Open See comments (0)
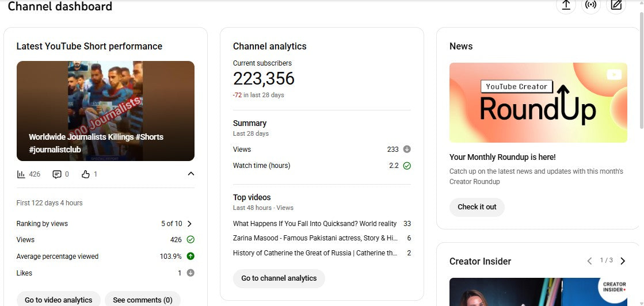This screenshot has height=306, width=644. click(142, 300)
